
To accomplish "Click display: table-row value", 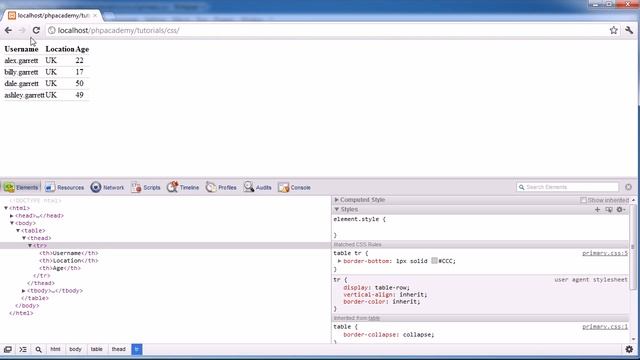I will point(392,287).
